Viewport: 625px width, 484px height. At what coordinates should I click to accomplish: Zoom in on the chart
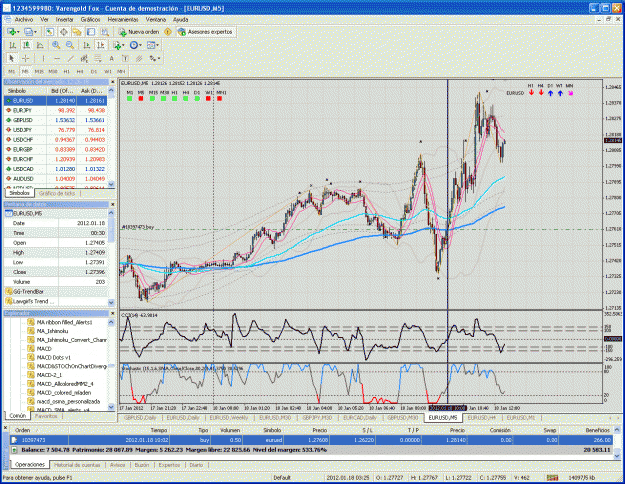click(x=56, y=45)
